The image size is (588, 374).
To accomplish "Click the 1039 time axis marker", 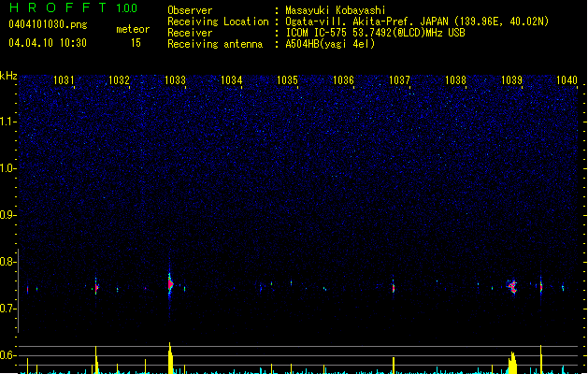I will pyautogui.click(x=511, y=80).
